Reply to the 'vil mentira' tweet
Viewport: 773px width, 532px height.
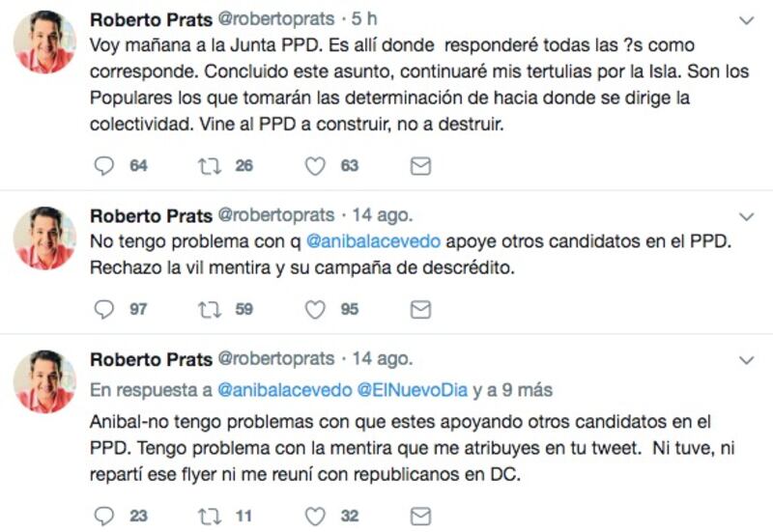point(104,310)
